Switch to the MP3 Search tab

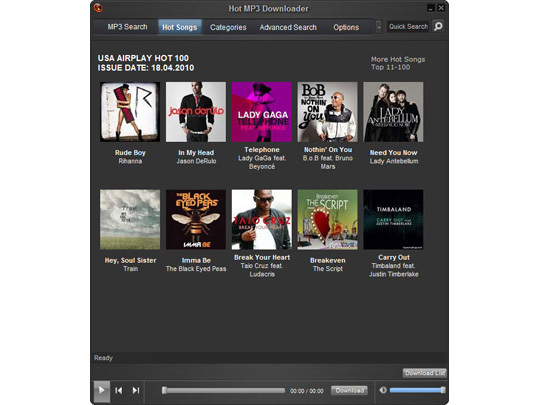127,27
